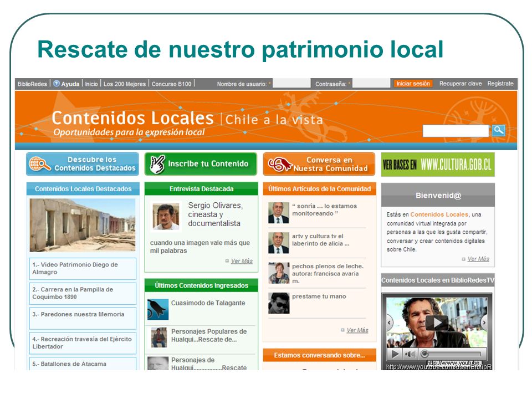The height and width of the screenshot is (399, 532).
Task: Click Cuasimodo de Talagante thumbnail
Action: (x=158, y=309)
